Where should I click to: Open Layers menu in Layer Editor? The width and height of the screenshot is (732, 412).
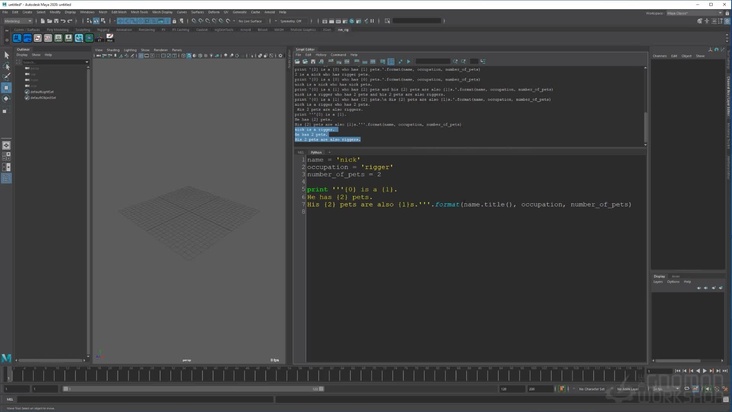(658, 282)
